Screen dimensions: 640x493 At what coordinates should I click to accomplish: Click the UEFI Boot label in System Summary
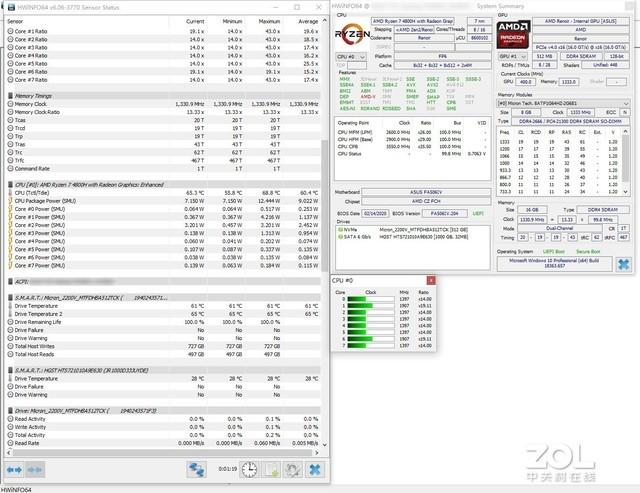(x=554, y=252)
